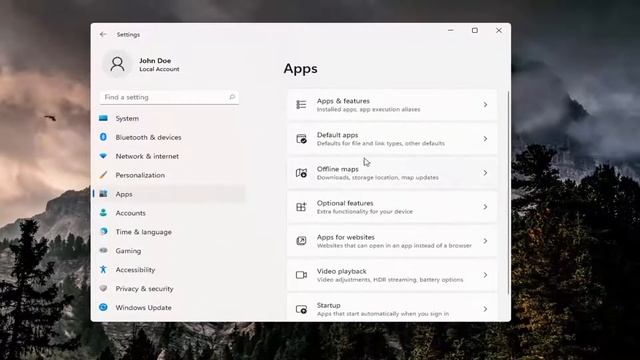Maximize the Settings window
This screenshot has height=360, width=640.
[x=475, y=30]
